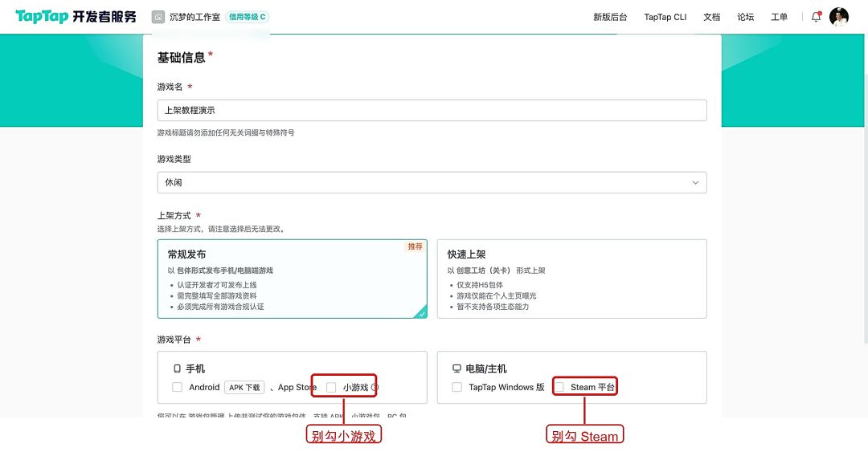
Task: Check the Android platform checkbox
Action: point(177,387)
